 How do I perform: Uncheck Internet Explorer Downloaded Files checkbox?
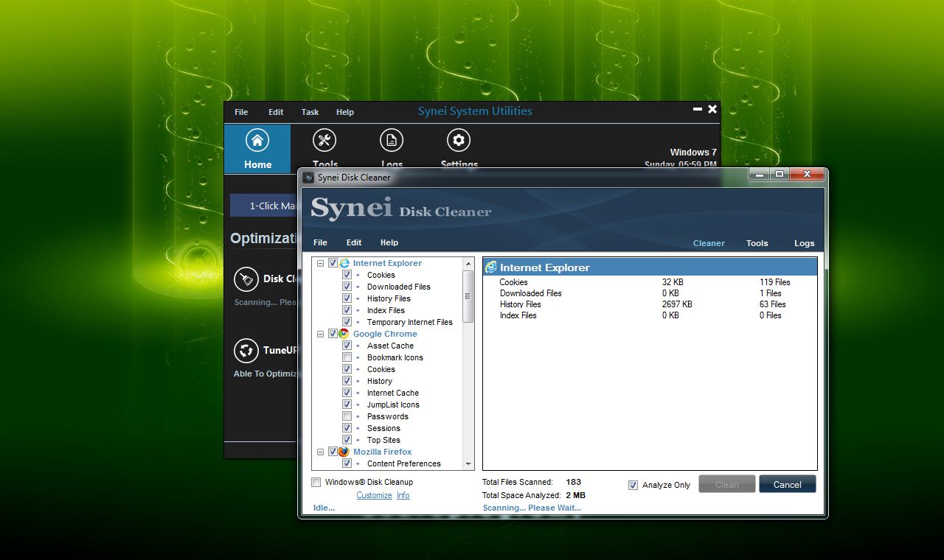point(347,287)
